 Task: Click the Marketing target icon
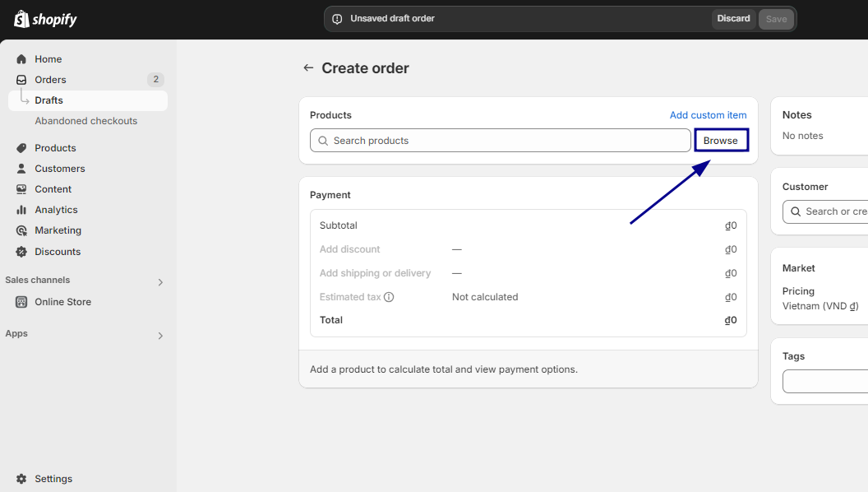[21, 230]
